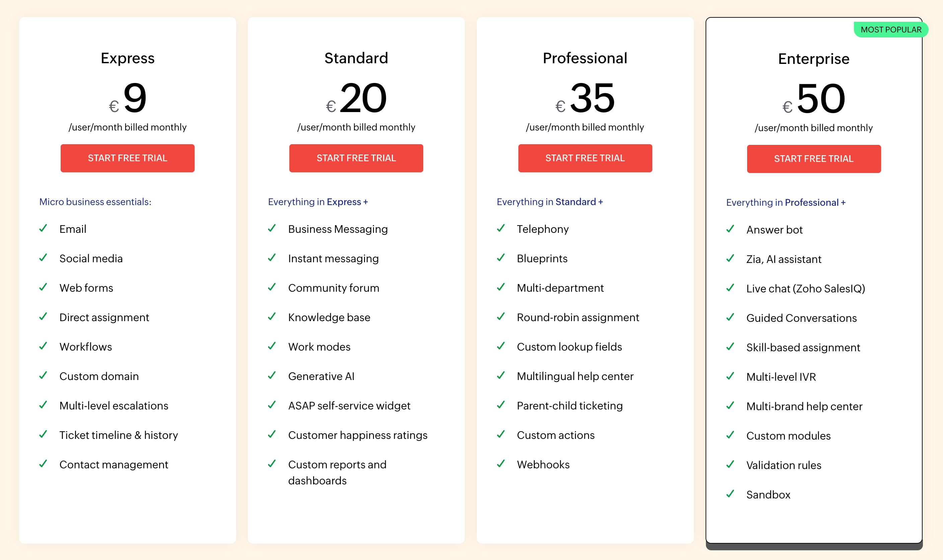Select the Standard plan heading
Viewport: 943px width, 560px height.
(356, 58)
